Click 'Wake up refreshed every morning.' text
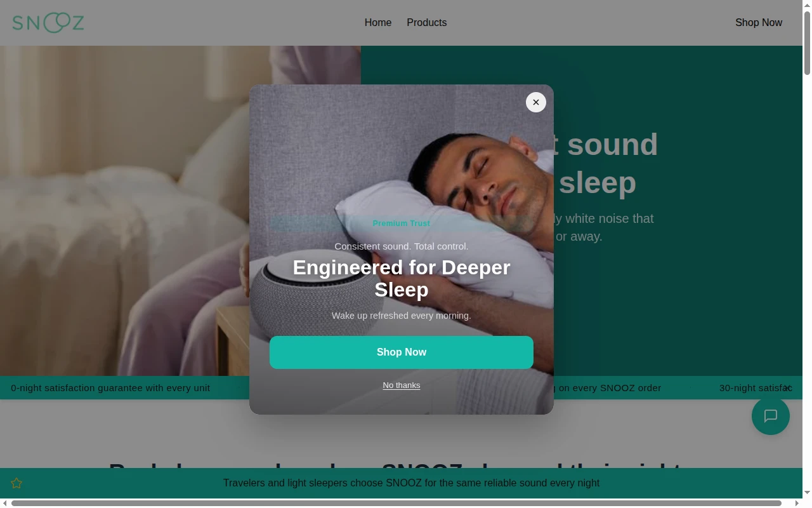The image size is (812, 508). pos(402,316)
